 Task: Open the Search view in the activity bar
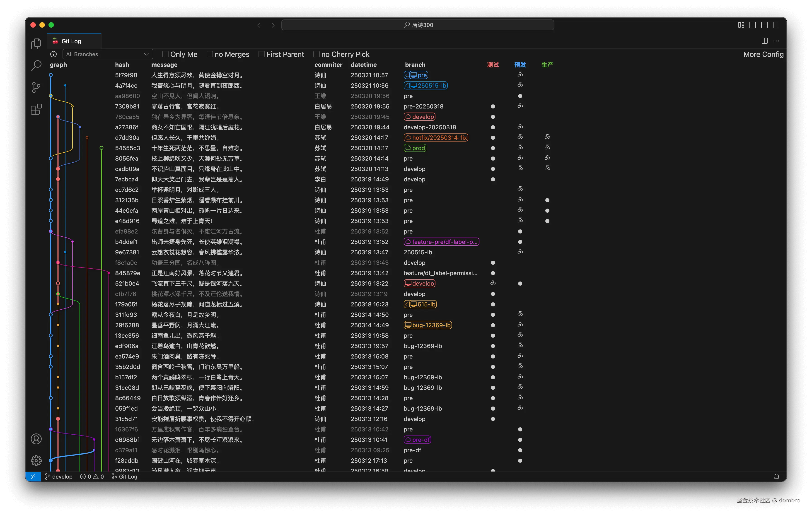pyautogui.click(x=36, y=65)
